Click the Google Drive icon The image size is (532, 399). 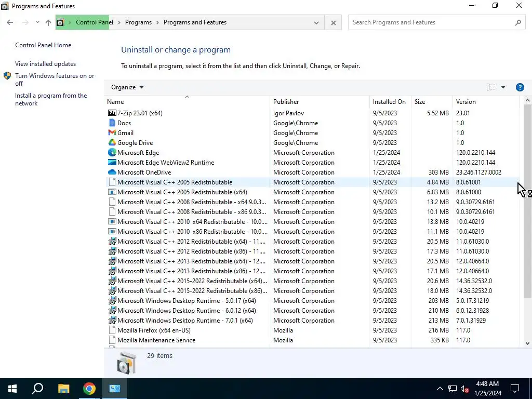tap(112, 142)
